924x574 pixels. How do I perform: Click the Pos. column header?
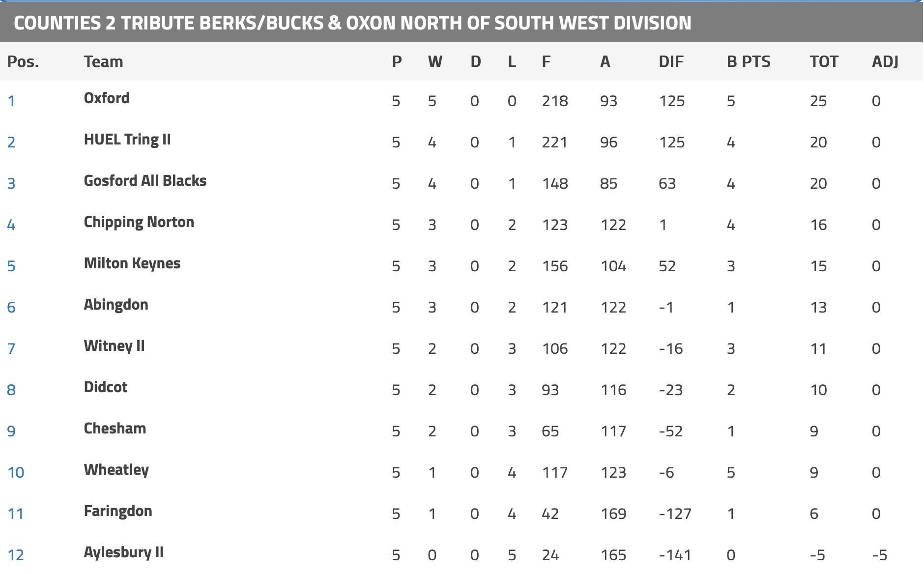[23, 61]
